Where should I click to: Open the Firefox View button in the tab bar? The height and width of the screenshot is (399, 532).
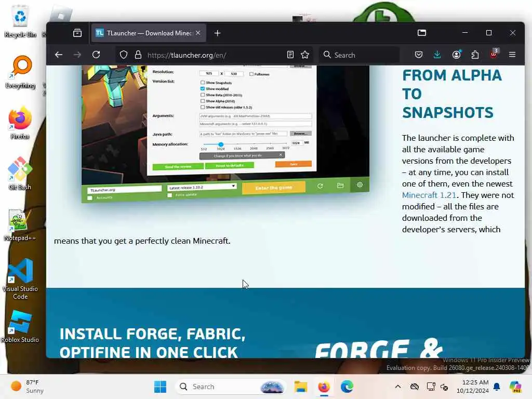point(77,33)
